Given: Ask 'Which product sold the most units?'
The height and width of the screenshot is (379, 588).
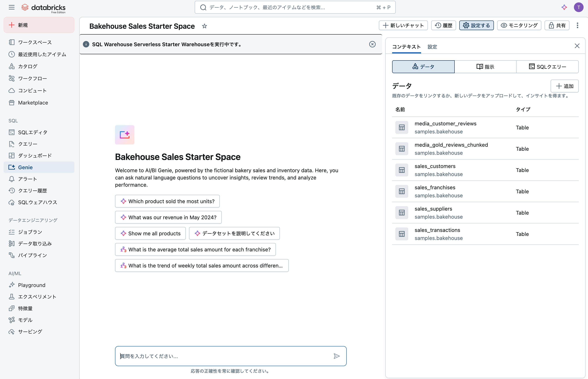Looking at the screenshot, I should coord(168,201).
